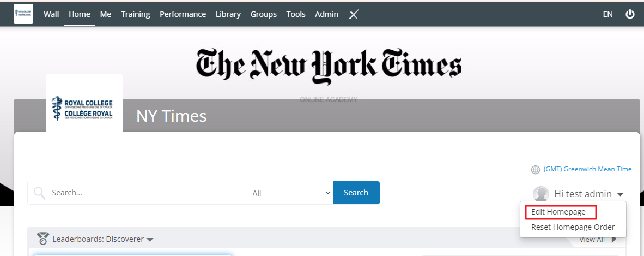Click The New York Times banner logo
The width and height of the screenshot is (644, 256).
[329, 67]
